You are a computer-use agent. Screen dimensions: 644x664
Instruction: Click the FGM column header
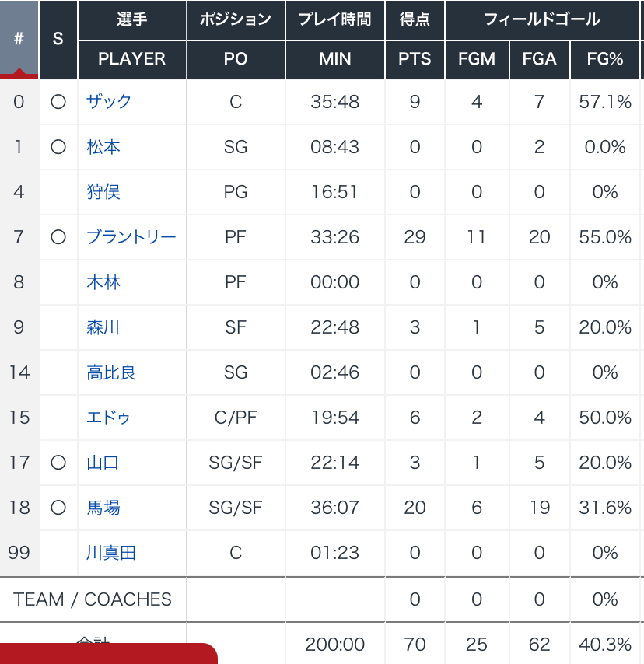(x=477, y=59)
